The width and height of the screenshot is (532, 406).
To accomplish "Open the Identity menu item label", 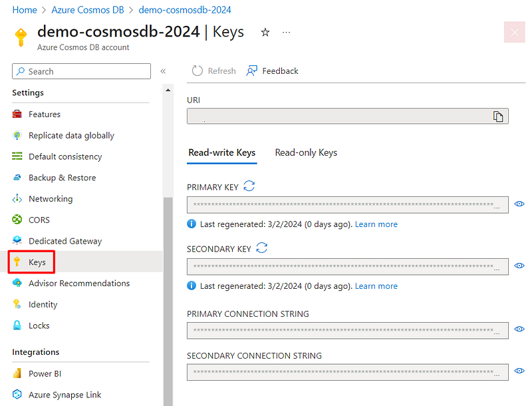I will click(43, 305).
